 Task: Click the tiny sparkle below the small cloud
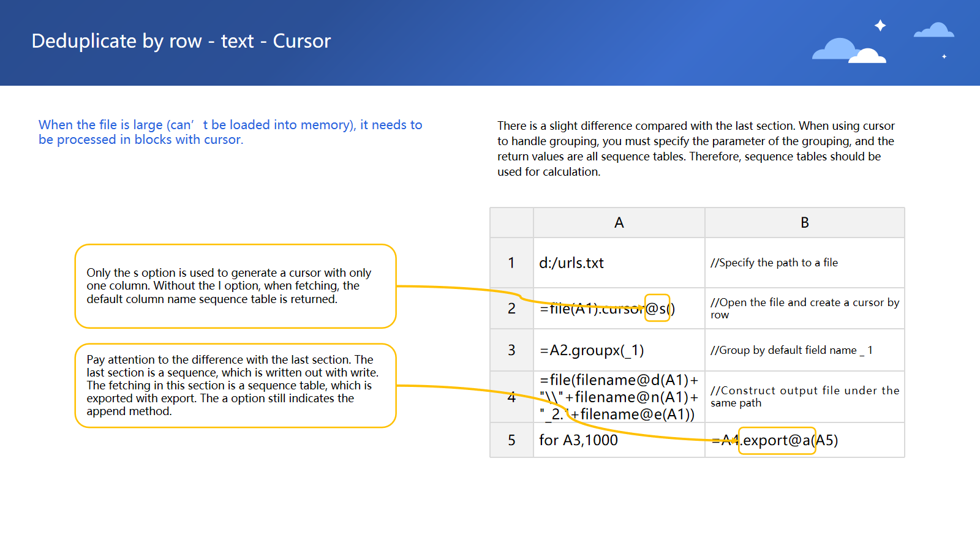tap(944, 56)
